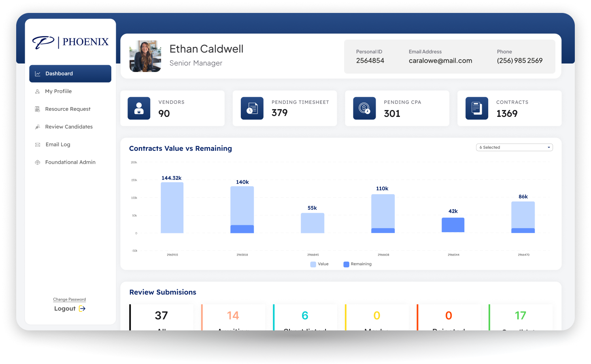This screenshot has height=364, width=591.
Task: Click the Pending Timesheet clock icon
Action: (x=252, y=108)
